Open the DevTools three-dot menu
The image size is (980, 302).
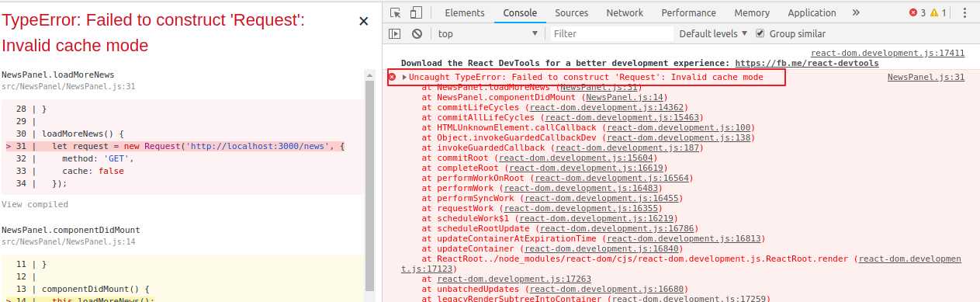tap(965, 12)
